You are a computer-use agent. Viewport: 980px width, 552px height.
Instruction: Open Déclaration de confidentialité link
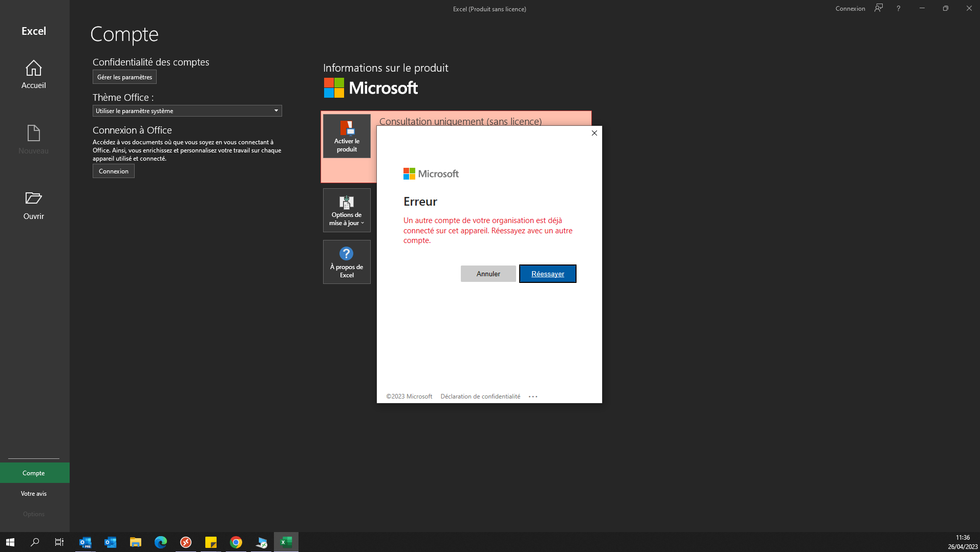[x=480, y=396]
